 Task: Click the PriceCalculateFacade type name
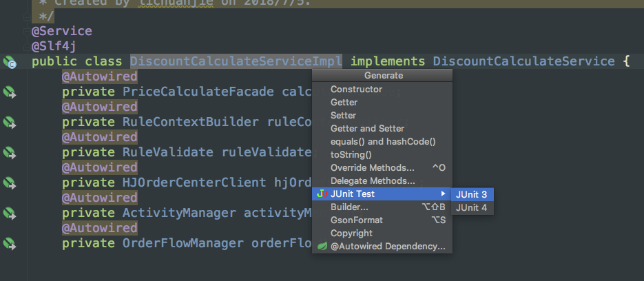click(198, 92)
